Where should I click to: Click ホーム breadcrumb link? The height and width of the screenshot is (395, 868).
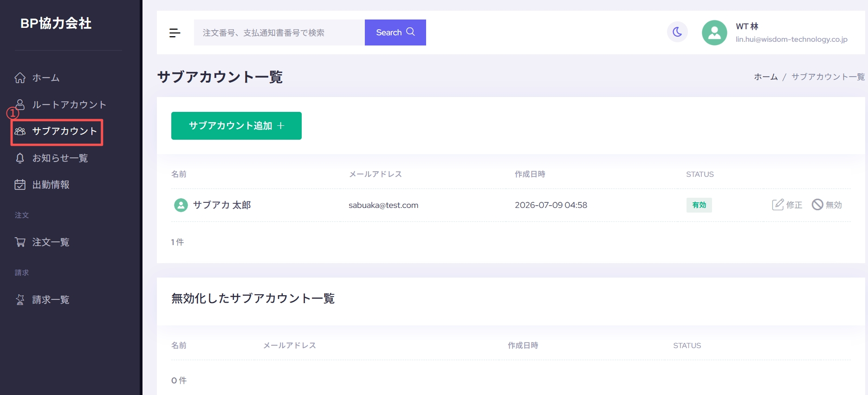(766, 77)
